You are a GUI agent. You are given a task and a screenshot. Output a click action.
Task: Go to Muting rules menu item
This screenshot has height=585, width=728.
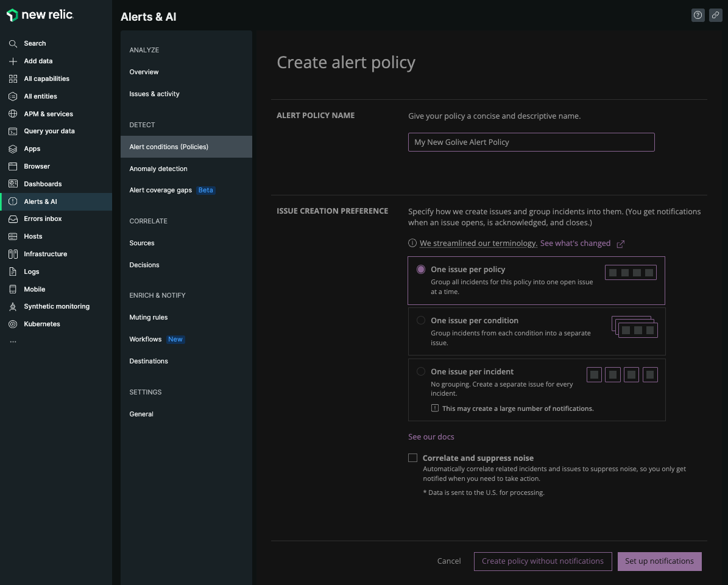point(148,318)
